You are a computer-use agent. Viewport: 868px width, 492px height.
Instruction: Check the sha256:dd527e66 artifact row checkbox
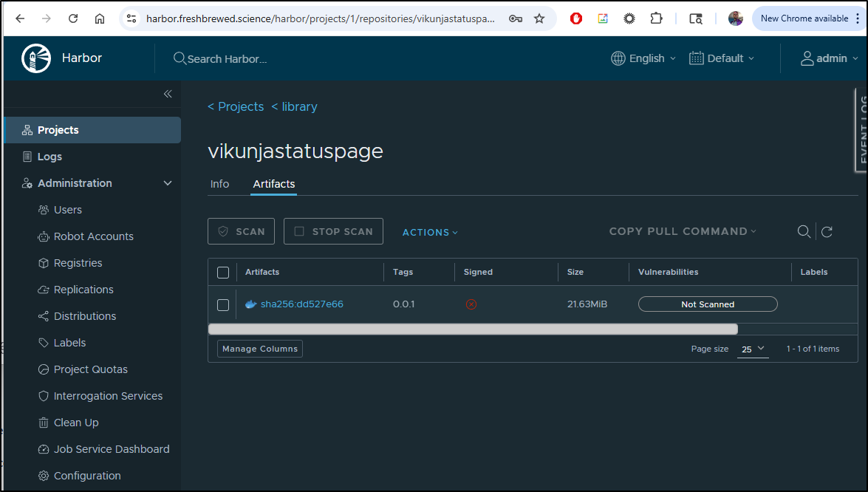pyautogui.click(x=223, y=305)
